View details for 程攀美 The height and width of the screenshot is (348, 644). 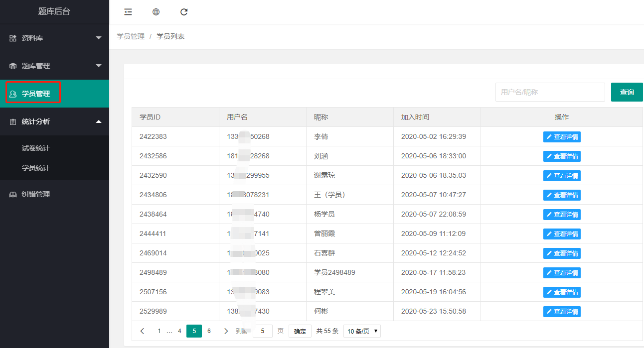(x=562, y=292)
